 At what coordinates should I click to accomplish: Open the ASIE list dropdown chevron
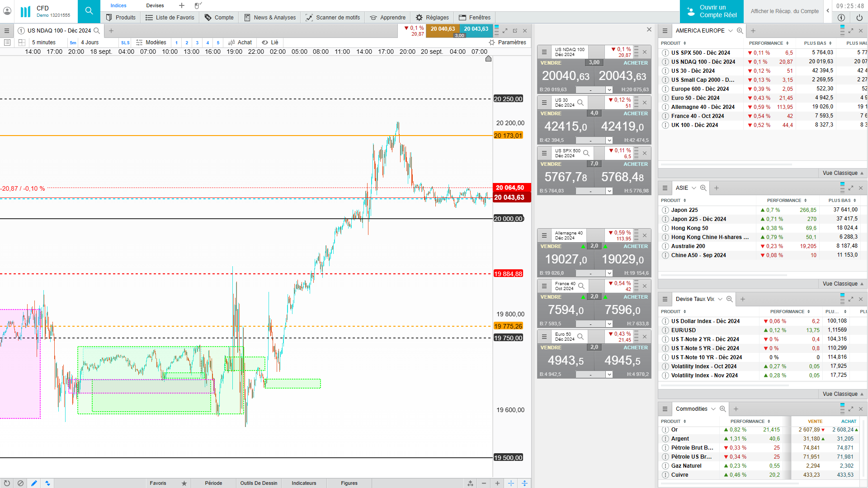(x=694, y=188)
